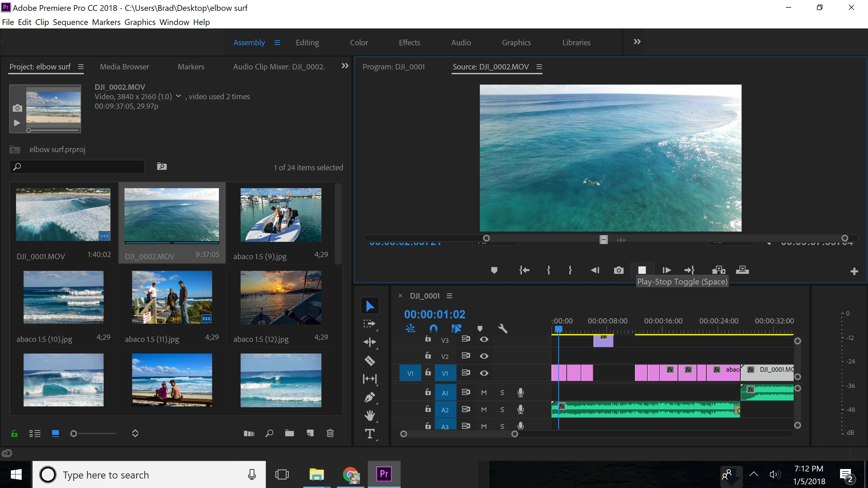This screenshot has width=868, height=488.
Task: Mute the A1 audio track
Action: click(484, 393)
